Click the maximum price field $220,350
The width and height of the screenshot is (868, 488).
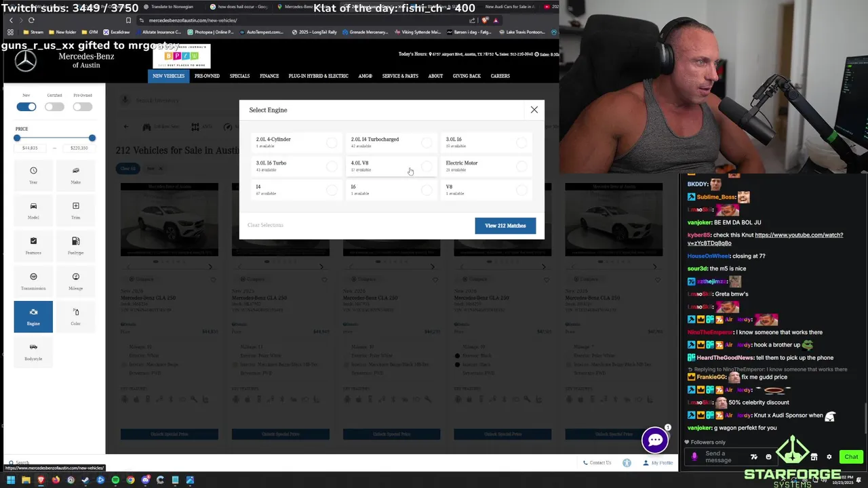pos(79,148)
